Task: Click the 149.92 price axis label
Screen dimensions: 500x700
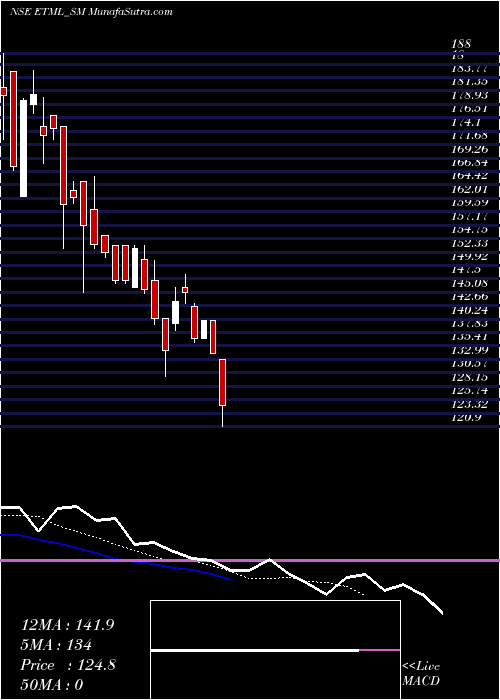Action: click(x=469, y=256)
